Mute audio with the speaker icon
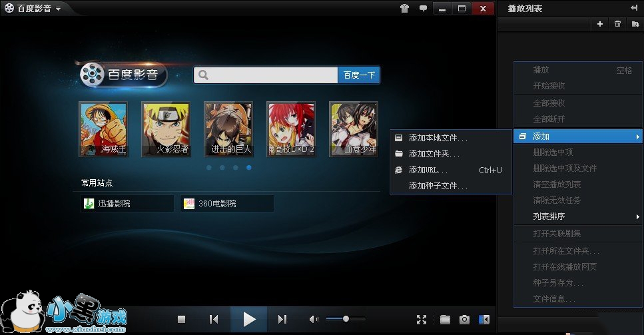644x335 pixels. point(314,319)
